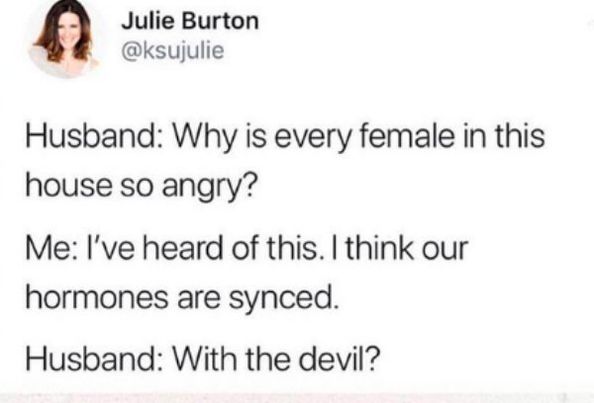Click the word "female" in the tweet
Image resolution: width=594 pixels, height=403 pixels.
click(x=407, y=136)
